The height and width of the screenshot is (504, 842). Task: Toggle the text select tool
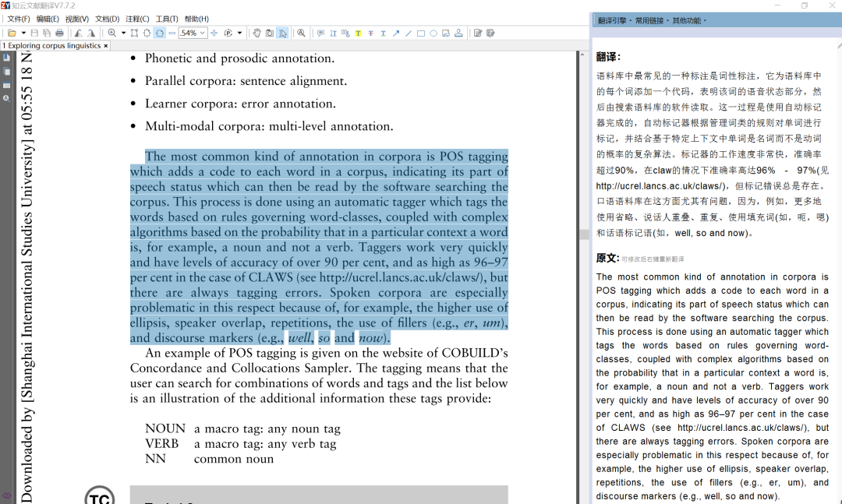tap(283, 33)
